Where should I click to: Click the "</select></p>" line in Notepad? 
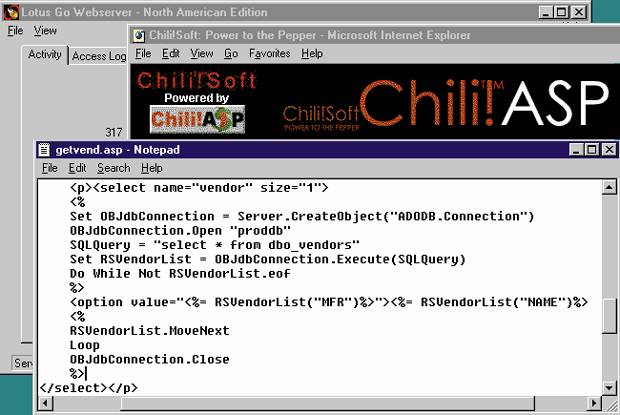(x=89, y=388)
